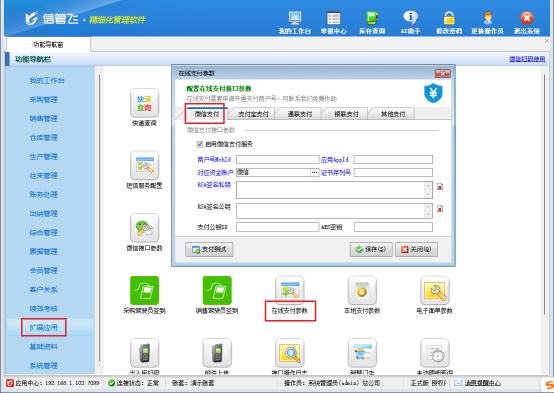Open the 对应资金账户 ellipsis picker

[x=314, y=172]
